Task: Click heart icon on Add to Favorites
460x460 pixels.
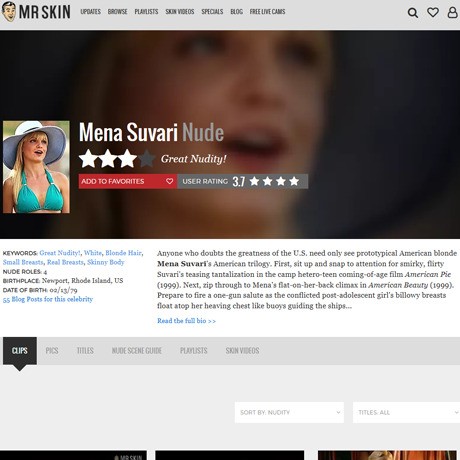Action: pyautogui.click(x=169, y=181)
